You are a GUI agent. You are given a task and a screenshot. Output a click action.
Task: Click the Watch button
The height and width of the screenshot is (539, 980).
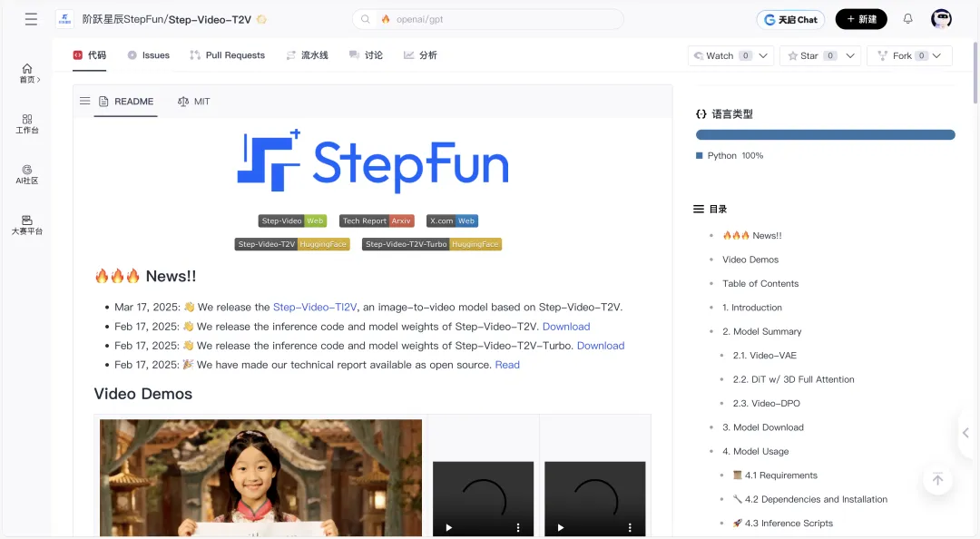point(722,55)
